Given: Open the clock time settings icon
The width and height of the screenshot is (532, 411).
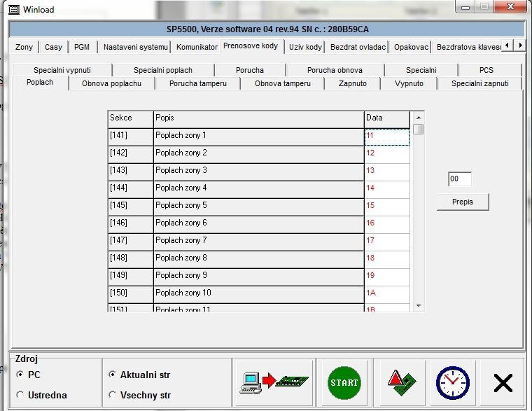Looking at the screenshot, I should pos(452,382).
